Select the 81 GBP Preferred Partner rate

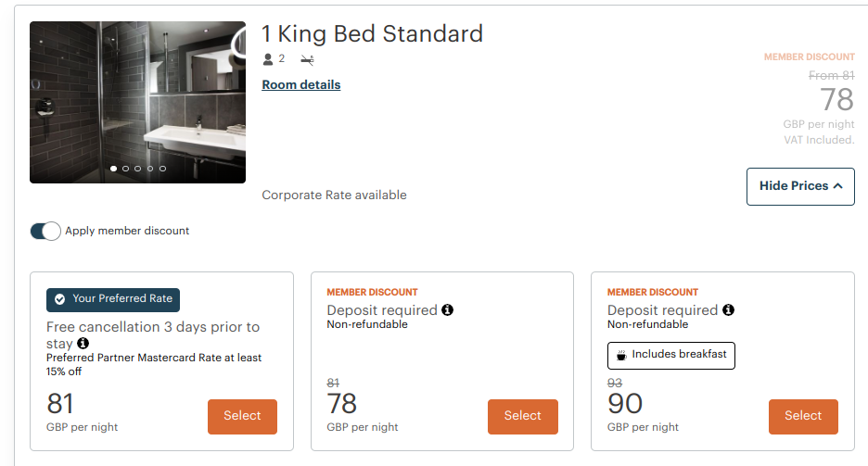pos(242,416)
